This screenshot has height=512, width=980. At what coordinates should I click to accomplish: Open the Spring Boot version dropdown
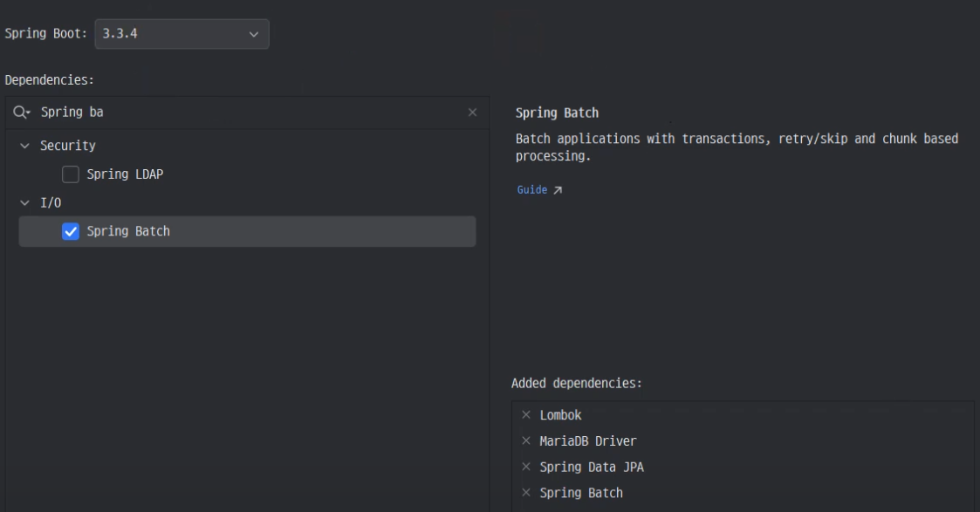tap(182, 34)
